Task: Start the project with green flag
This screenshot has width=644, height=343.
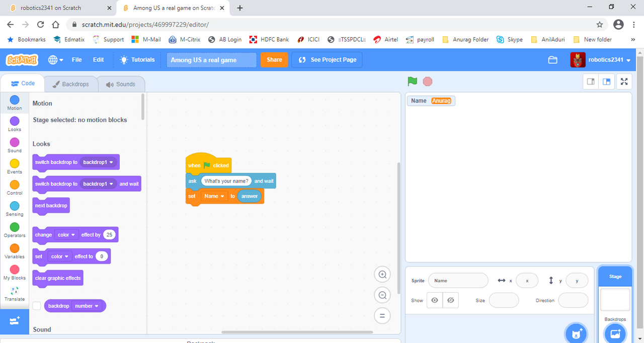Action: (413, 81)
